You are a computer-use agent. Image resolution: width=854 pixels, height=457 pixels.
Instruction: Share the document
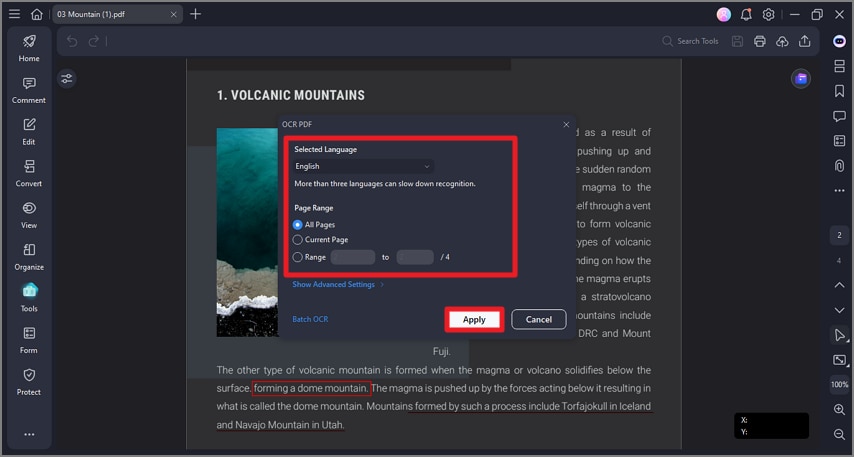click(x=804, y=41)
